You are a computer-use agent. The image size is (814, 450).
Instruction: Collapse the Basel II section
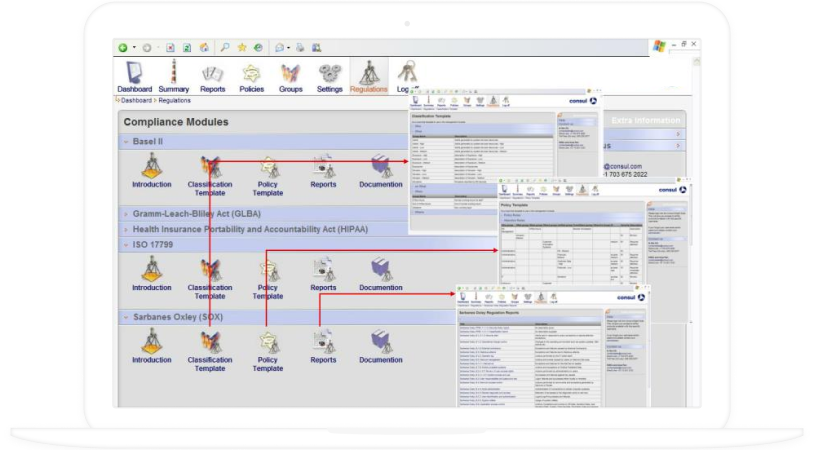tap(125, 142)
